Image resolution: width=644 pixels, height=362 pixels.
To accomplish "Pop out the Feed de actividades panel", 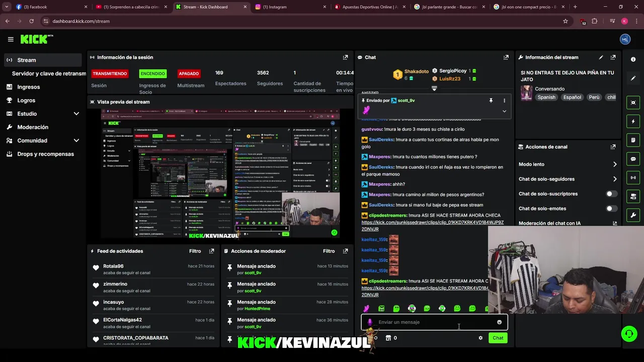I will click(x=211, y=251).
